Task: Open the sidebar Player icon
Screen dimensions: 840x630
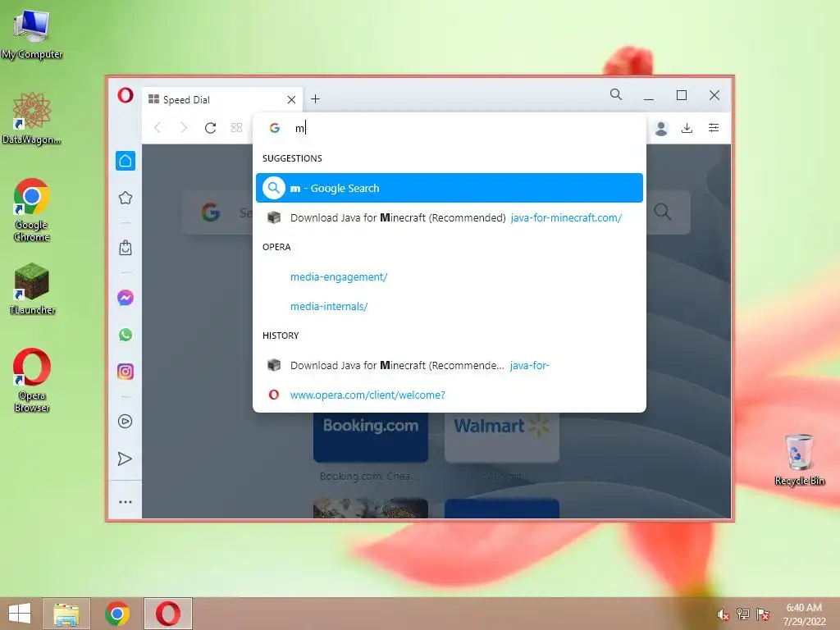Action: click(126, 422)
